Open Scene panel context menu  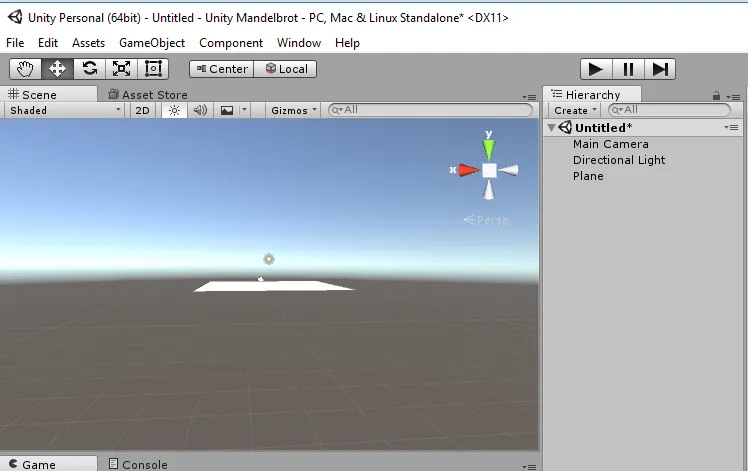pyautogui.click(x=529, y=97)
